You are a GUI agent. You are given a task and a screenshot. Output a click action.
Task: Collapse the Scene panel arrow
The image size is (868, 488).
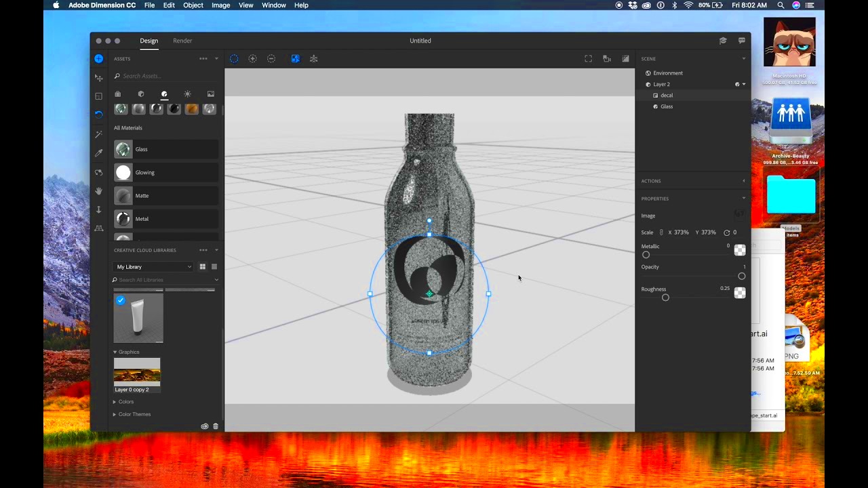click(743, 59)
